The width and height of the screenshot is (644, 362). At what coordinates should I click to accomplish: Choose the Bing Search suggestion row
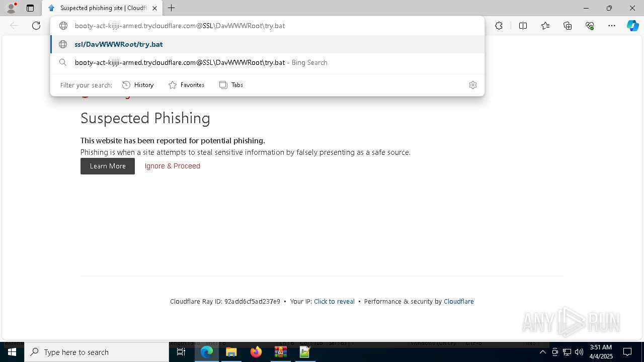[267, 62]
